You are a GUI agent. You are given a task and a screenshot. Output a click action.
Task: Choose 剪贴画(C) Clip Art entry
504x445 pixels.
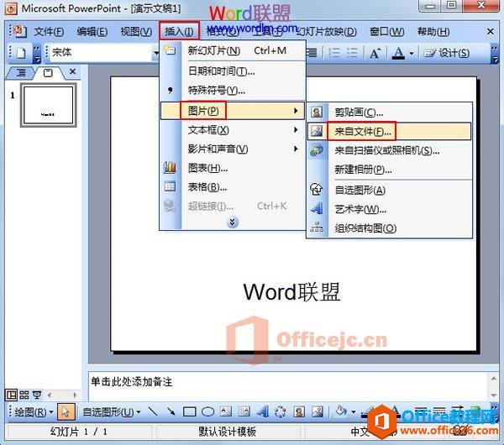tap(389, 113)
